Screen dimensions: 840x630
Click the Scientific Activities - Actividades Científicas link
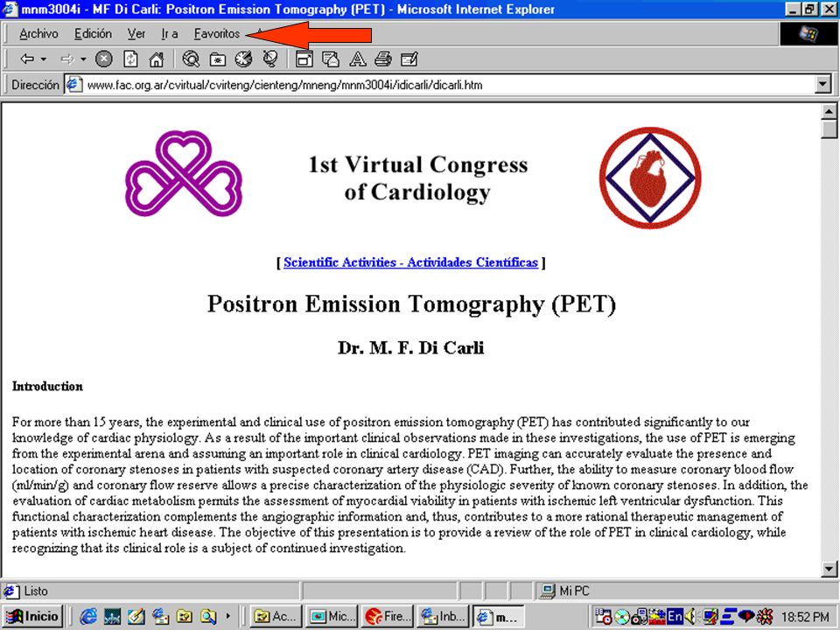pyautogui.click(x=410, y=262)
